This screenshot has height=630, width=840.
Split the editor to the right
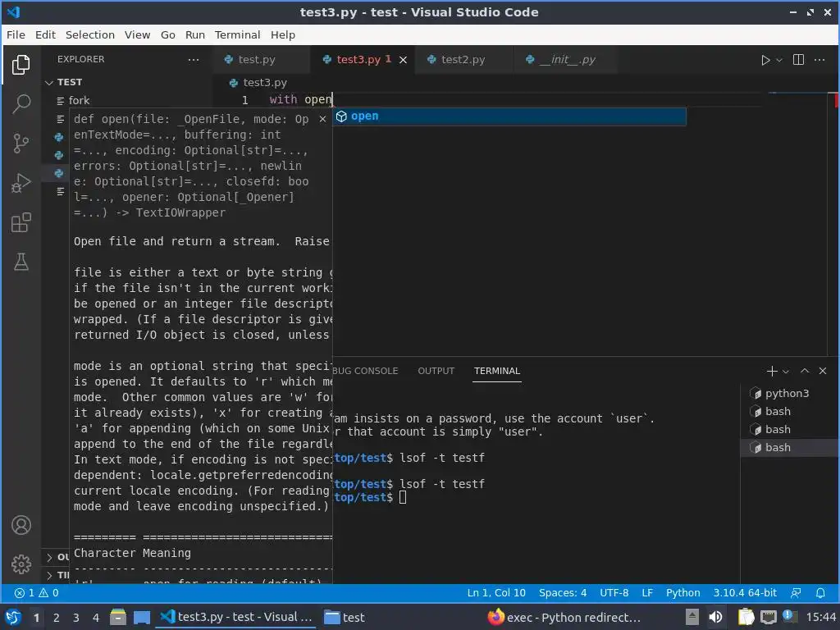pos(798,60)
